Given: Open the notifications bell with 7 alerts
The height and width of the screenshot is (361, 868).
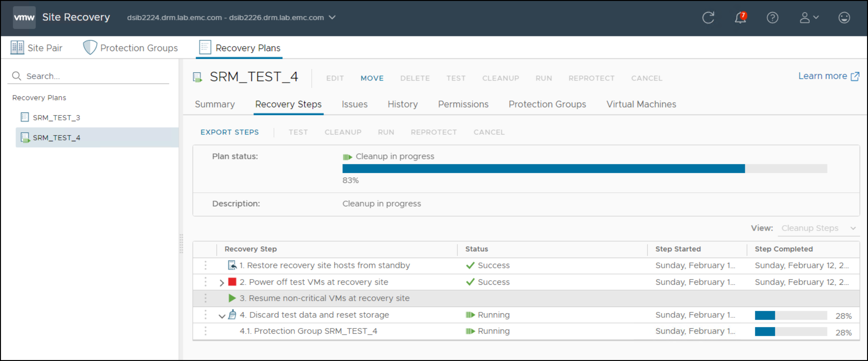Looking at the screenshot, I should point(740,17).
